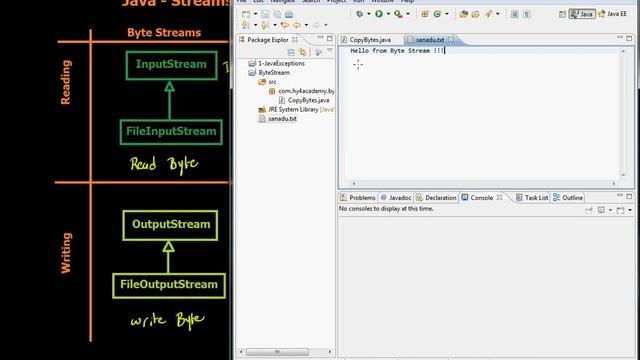Click 'No consoles to display' text
This screenshot has width=640, height=360.
point(386,209)
